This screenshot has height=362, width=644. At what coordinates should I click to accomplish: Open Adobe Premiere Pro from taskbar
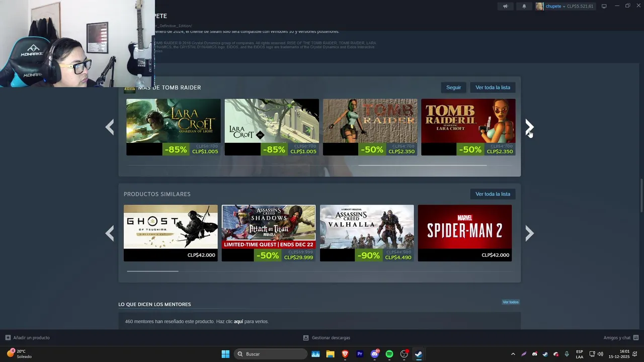pos(360,354)
